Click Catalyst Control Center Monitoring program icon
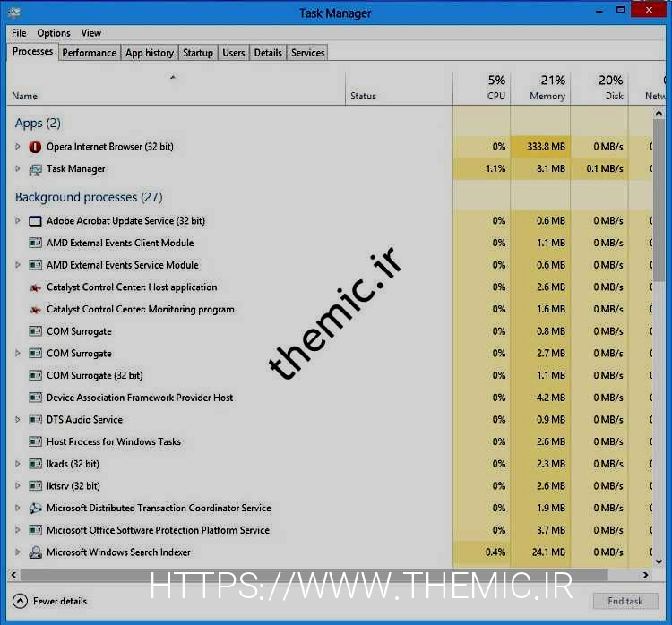The height and width of the screenshot is (625, 672). pos(35,309)
